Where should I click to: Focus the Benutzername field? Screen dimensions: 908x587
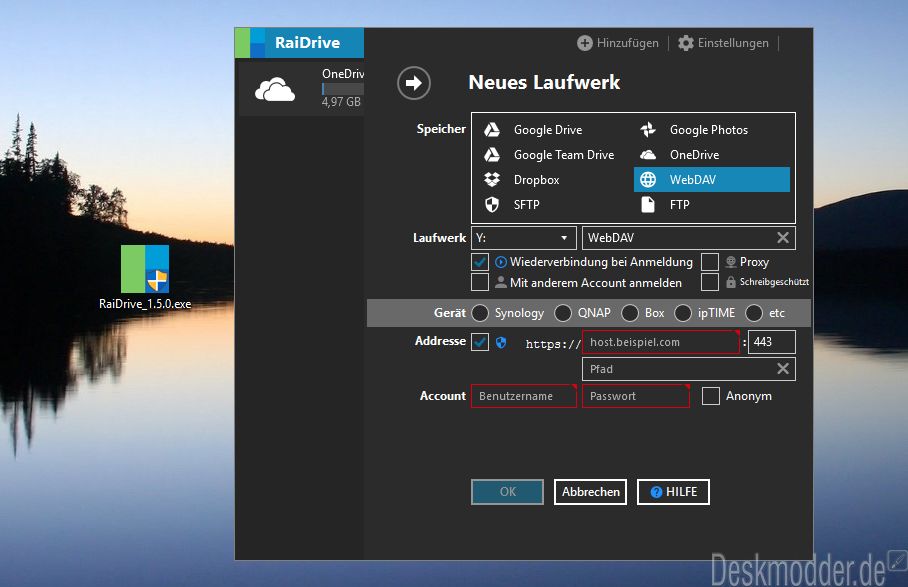(x=523, y=396)
